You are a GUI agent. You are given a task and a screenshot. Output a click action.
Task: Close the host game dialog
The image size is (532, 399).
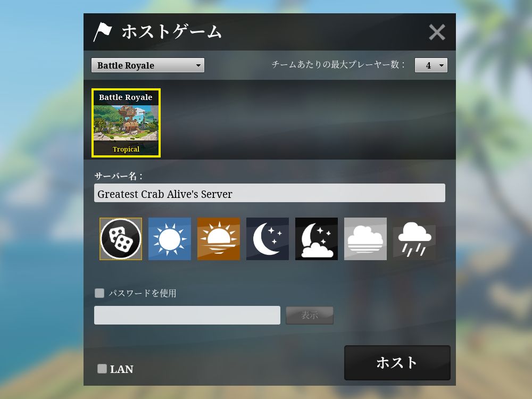click(437, 32)
